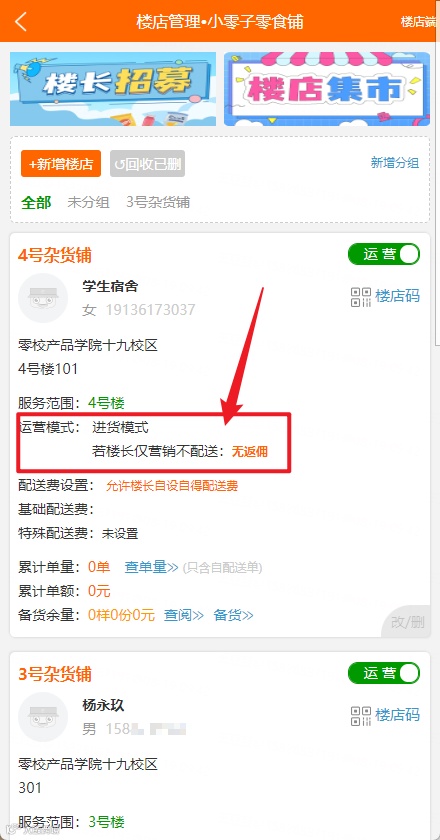Select the 未分组 tab
440x840 pixels.
pyautogui.click(x=88, y=202)
